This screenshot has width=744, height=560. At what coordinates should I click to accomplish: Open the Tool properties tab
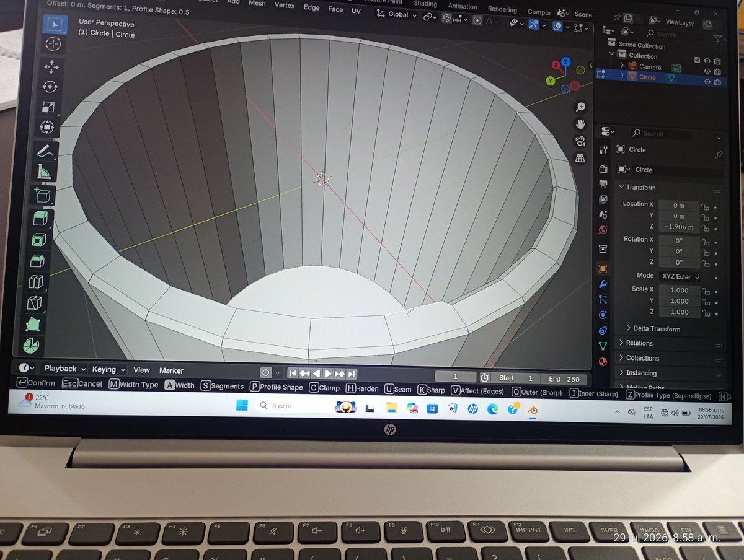[x=603, y=150]
